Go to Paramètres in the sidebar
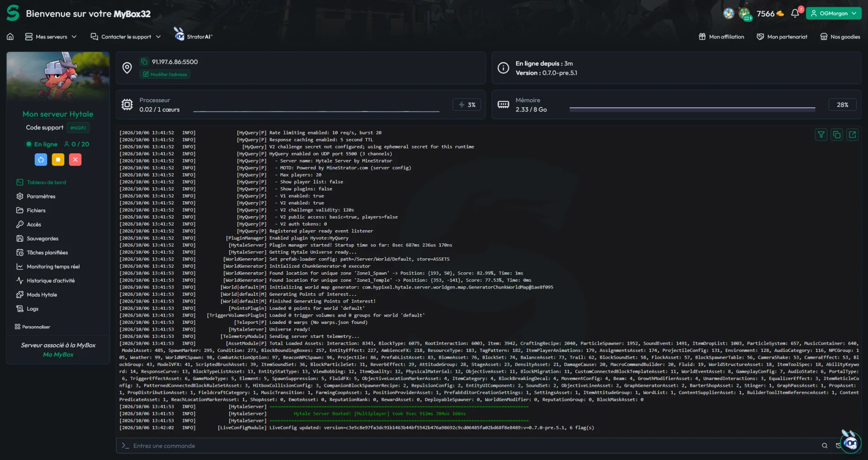Viewport: 868px width, 460px height. click(36, 196)
